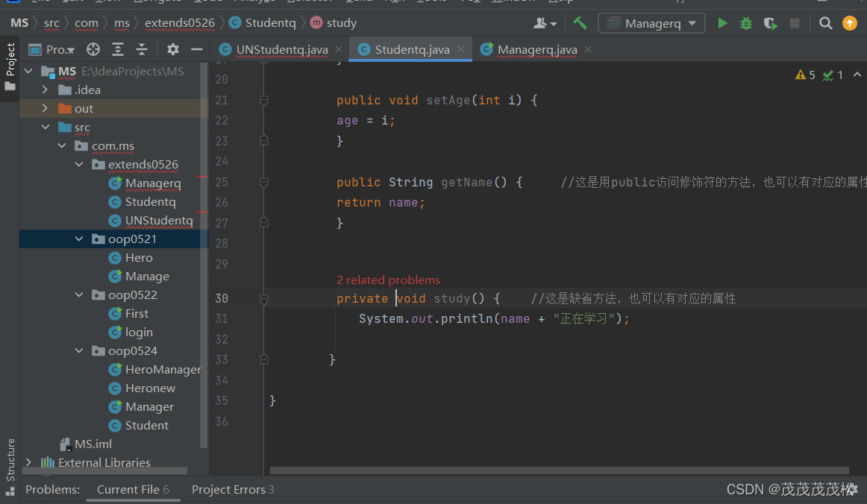This screenshot has height=504, width=867.
Task: Expand the .idea folder
Action: [46, 89]
